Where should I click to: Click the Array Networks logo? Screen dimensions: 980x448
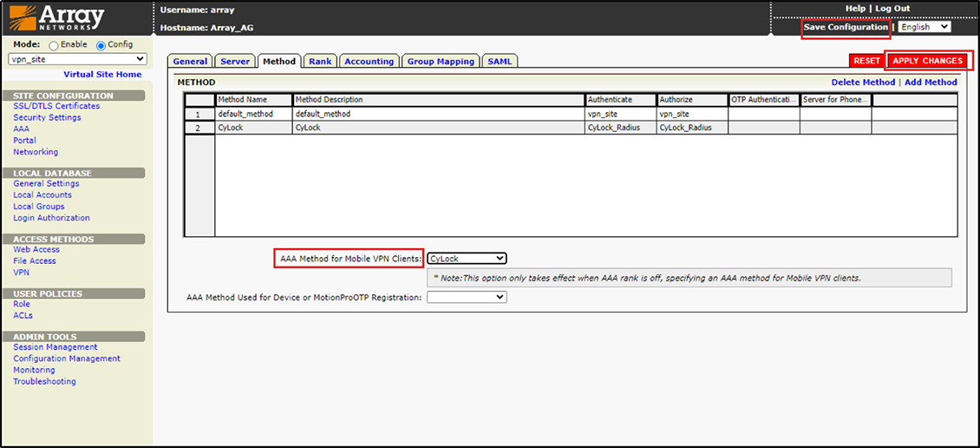[x=57, y=18]
